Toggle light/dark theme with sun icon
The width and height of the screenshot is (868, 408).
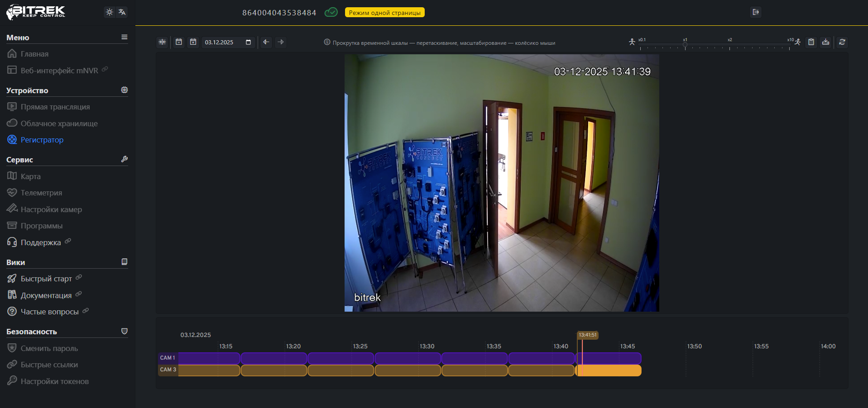pyautogui.click(x=109, y=12)
